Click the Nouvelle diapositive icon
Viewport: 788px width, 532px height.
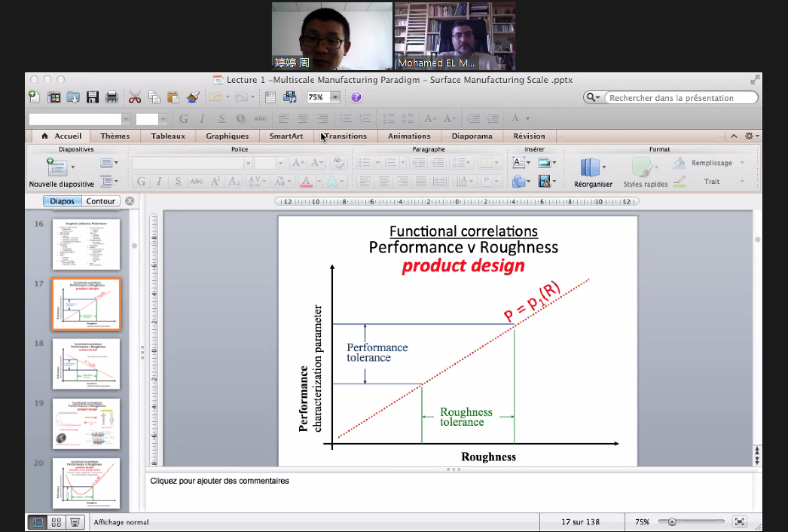57,167
